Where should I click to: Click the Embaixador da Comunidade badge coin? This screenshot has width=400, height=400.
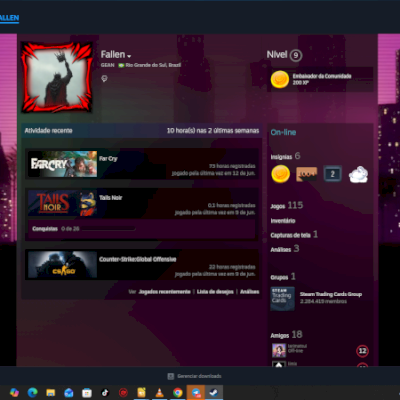pyautogui.click(x=280, y=79)
